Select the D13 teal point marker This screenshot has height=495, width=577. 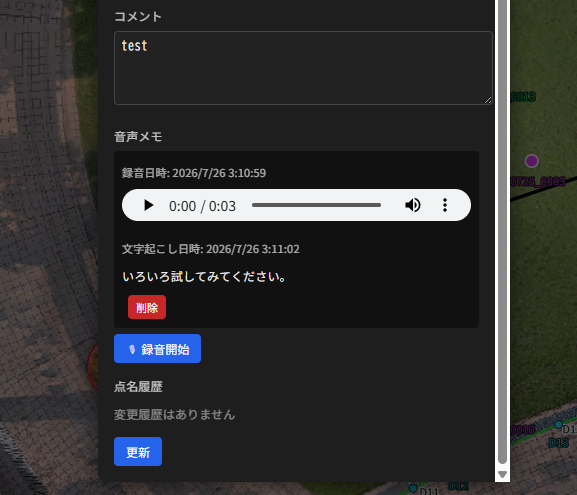click(558, 425)
